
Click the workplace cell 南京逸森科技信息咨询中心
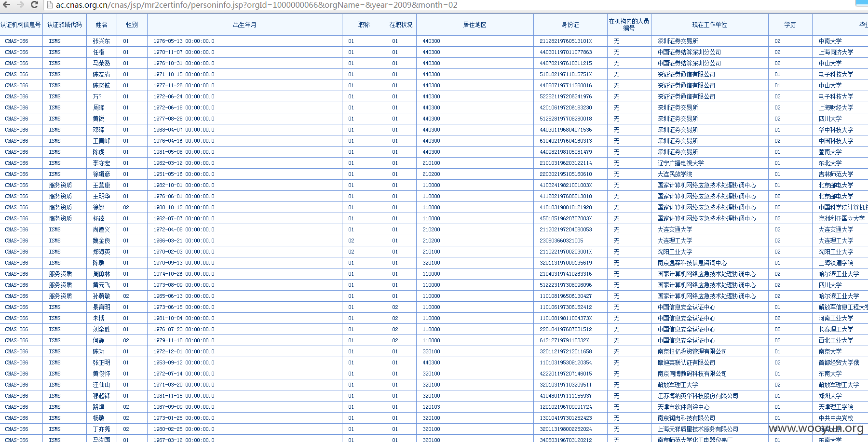(692, 263)
